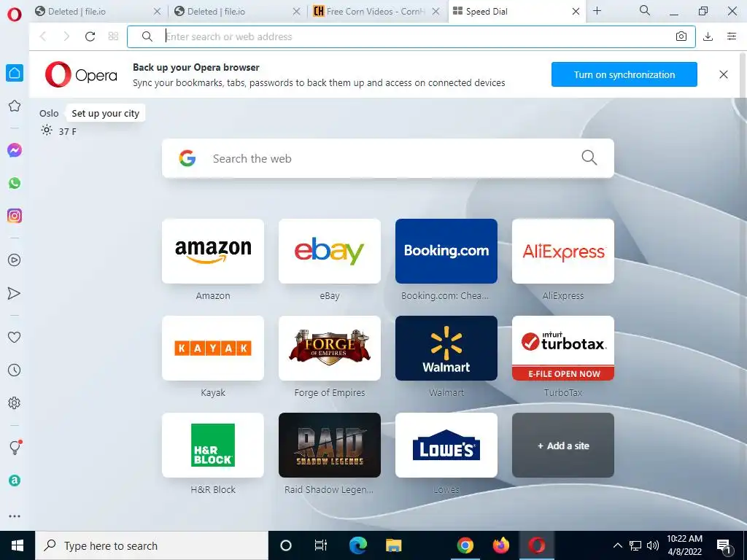747x560 pixels.
Task: Select the Speed Dial tab
Action: tap(516, 12)
